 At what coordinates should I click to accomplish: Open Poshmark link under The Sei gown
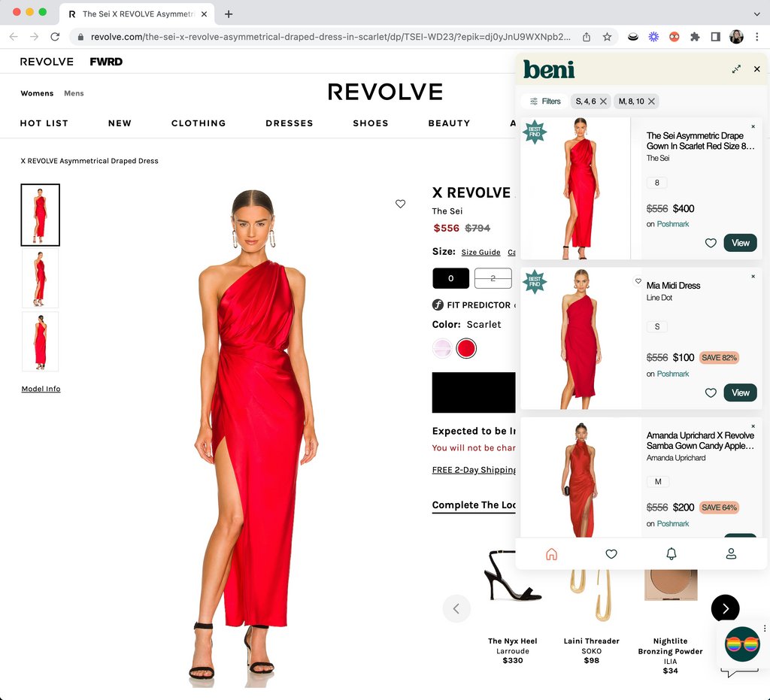coord(673,224)
